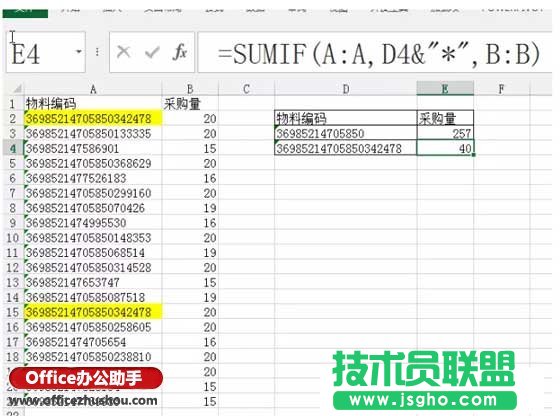Screen dimensions: 560x416
Task: Click highlighted cell A15 in row 15
Action: click(x=93, y=312)
